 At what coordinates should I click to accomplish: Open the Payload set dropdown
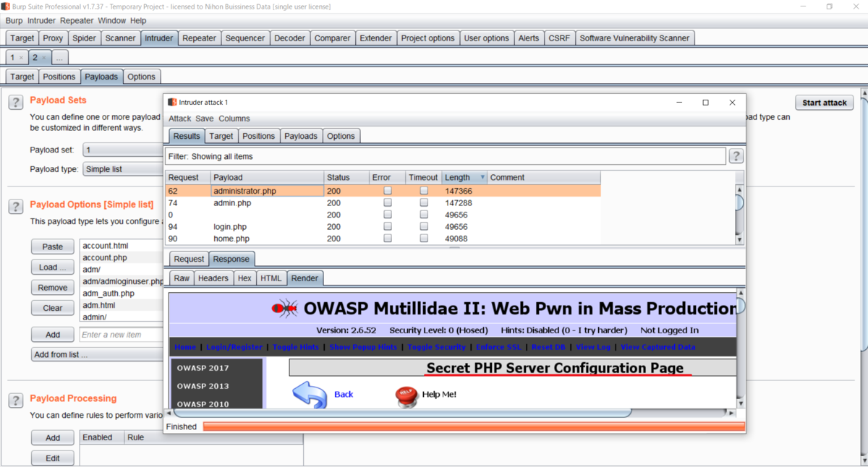click(123, 150)
